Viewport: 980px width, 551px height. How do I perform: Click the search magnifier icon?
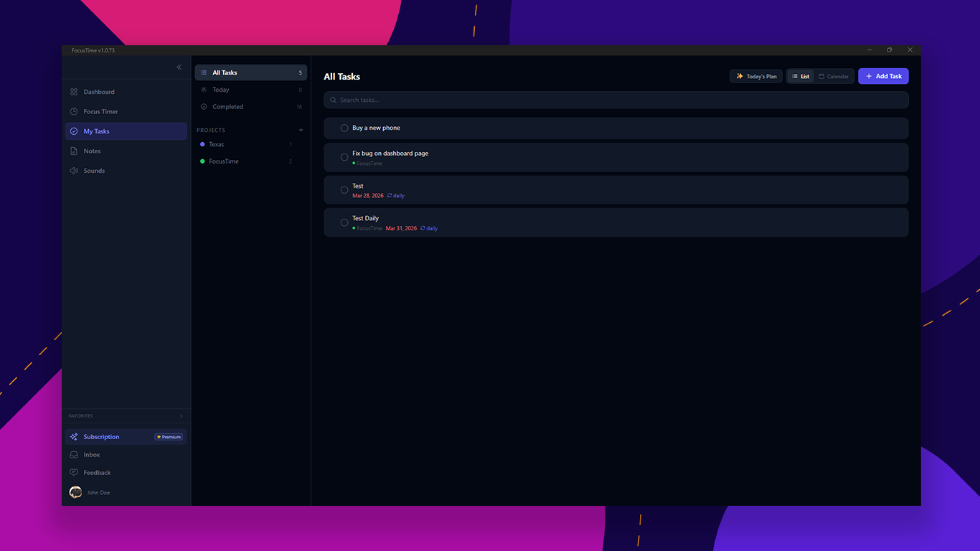(333, 100)
